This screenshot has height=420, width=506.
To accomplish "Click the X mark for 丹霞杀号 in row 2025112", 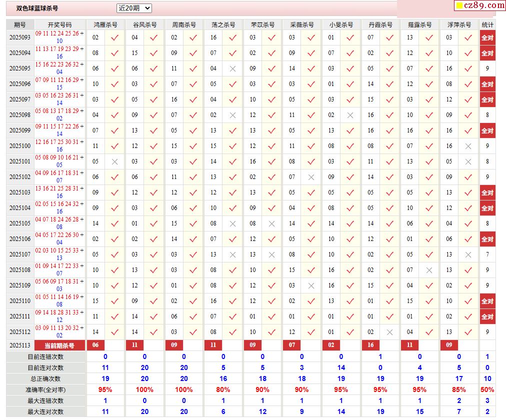I will coord(390,332).
